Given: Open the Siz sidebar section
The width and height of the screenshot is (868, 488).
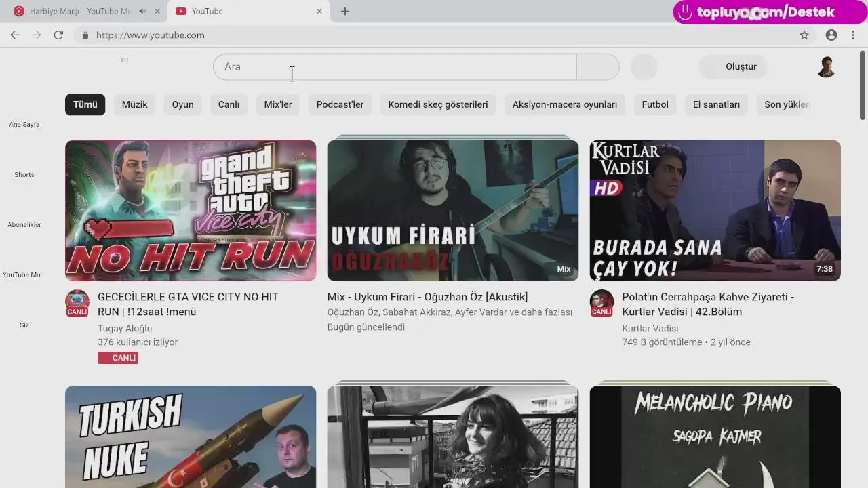Looking at the screenshot, I should pyautogui.click(x=24, y=325).
